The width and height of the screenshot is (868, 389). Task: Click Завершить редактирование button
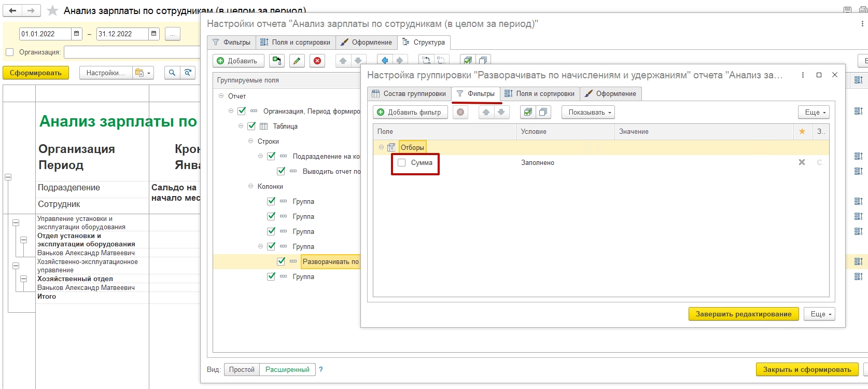(743, 314)
